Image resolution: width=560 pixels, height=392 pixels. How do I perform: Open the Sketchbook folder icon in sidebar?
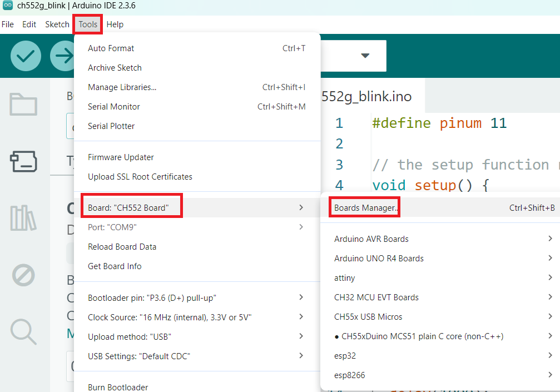tap(23, 105)
